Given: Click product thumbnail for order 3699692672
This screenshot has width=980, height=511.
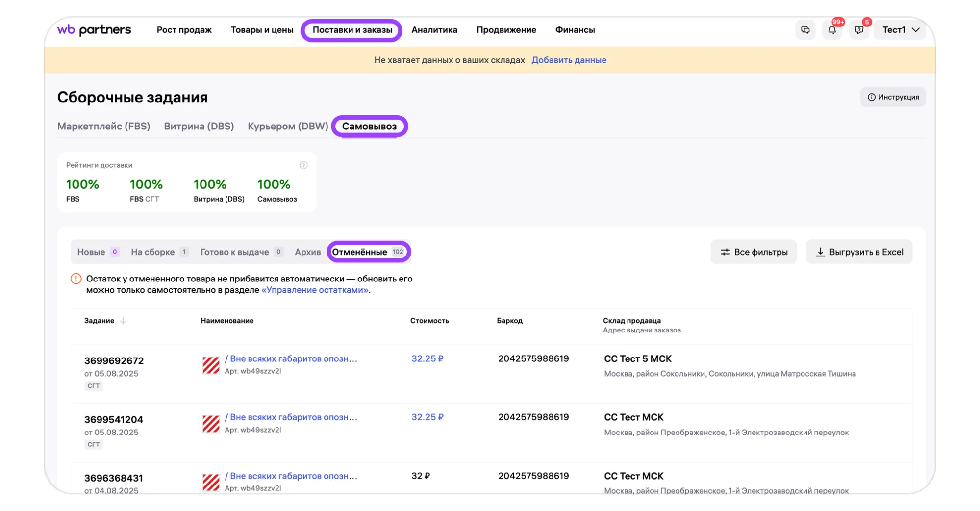Looking at the screenshot, I should point(211,364).
